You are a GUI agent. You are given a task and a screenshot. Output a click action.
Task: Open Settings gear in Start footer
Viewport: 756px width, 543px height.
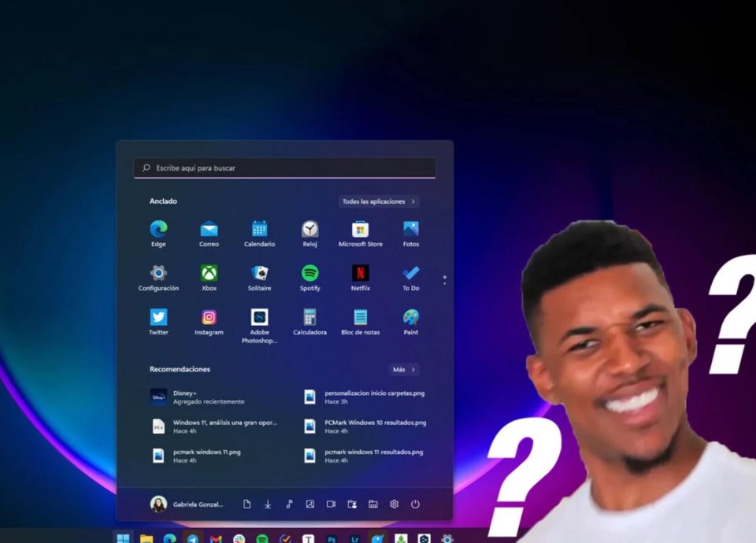point(394,504)
